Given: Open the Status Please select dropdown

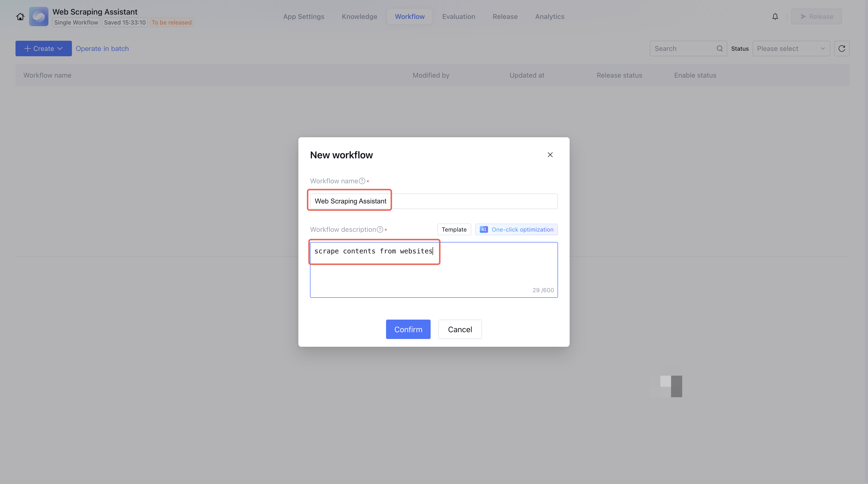Looking at the screenshot, I should pyautogui.click(x=791, y=48).
